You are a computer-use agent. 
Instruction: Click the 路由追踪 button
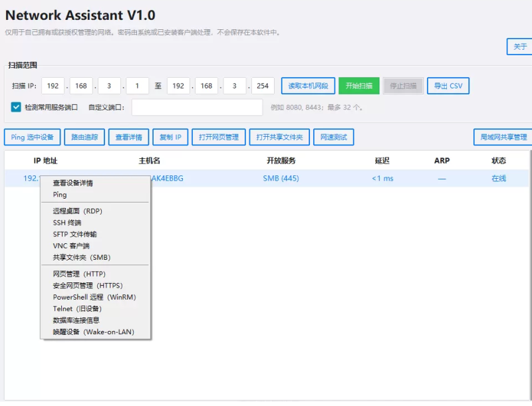point(84,138)
